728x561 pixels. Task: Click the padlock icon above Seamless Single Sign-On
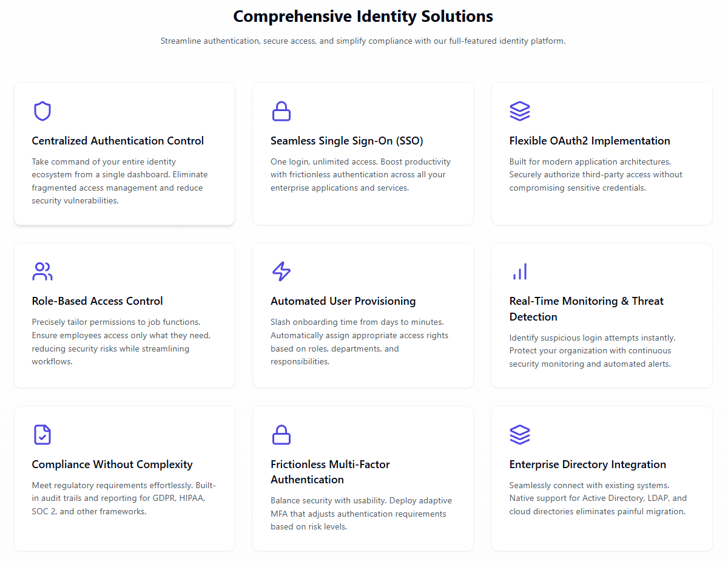click(281, 111)
